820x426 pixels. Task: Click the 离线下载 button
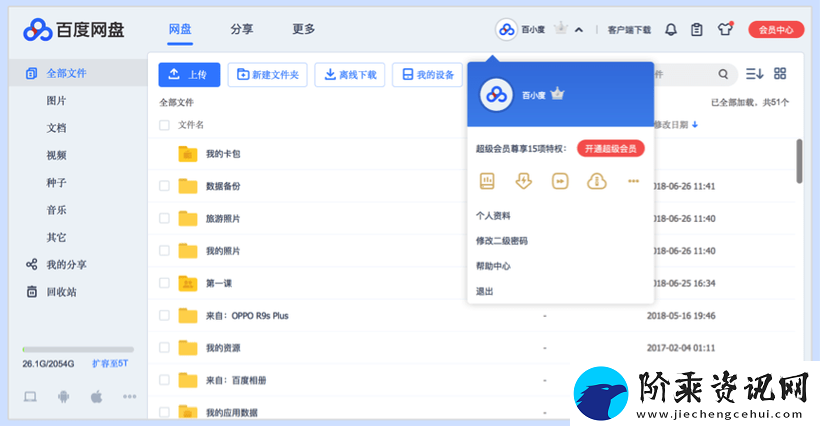coord(350,75)
